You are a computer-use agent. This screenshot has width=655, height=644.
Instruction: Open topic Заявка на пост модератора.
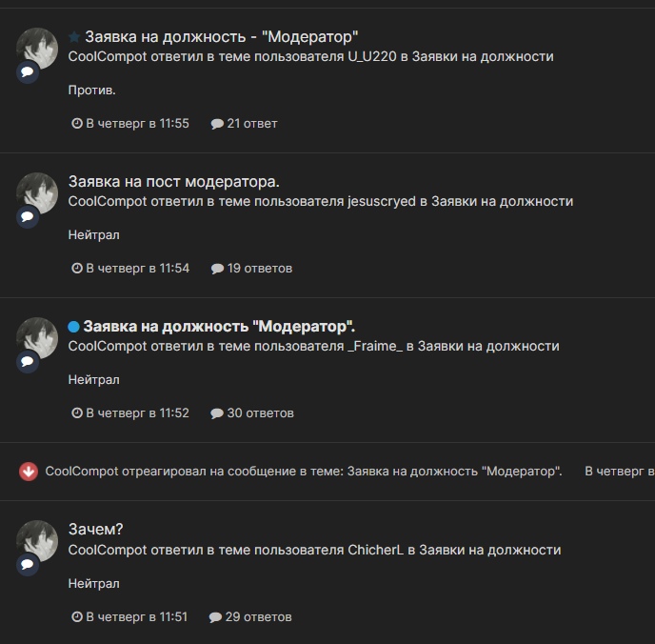tap(174, 182)
